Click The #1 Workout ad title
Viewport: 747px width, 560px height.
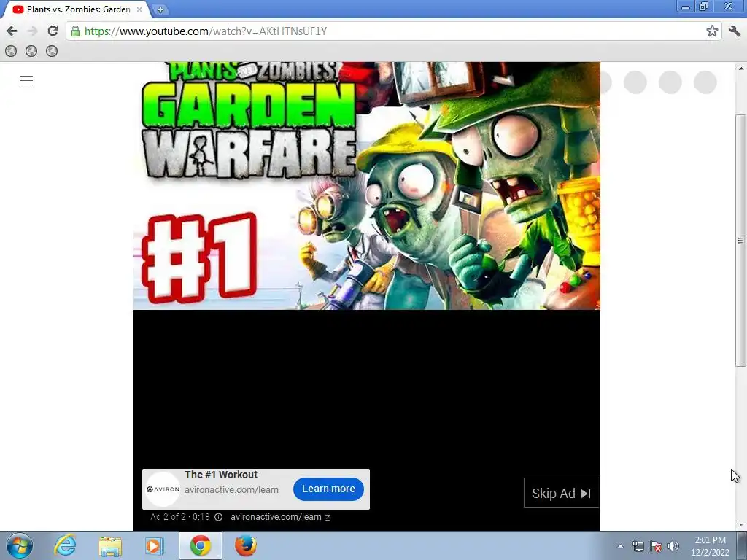pos(221,475)
